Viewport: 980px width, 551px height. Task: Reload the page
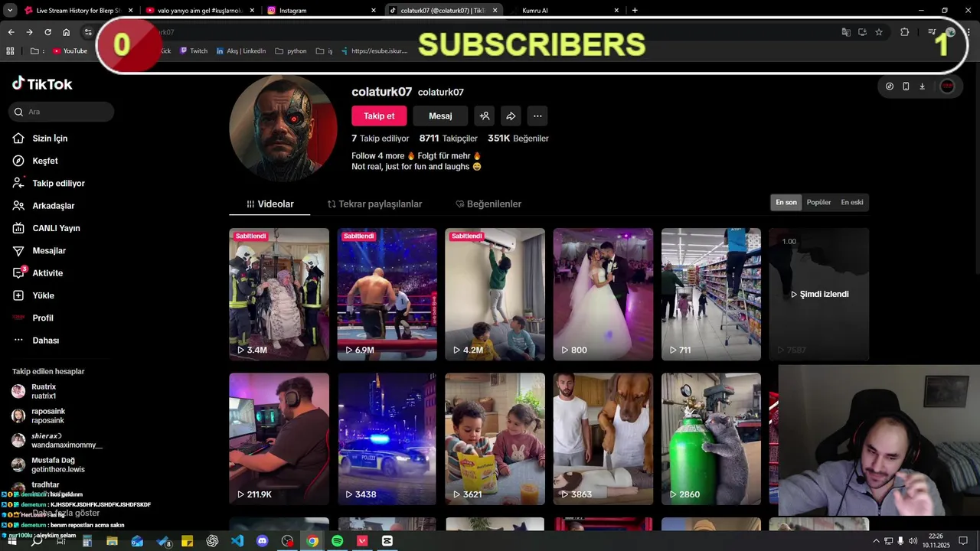(x=47, y=32)
